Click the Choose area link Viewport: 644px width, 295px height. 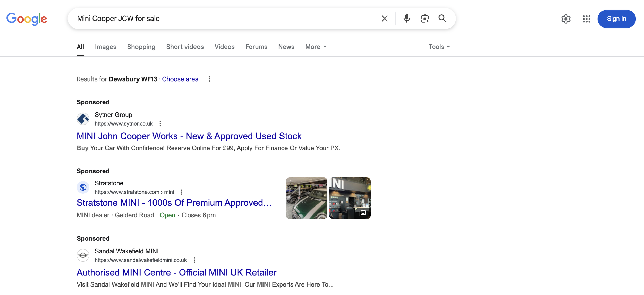coord(180,79)
